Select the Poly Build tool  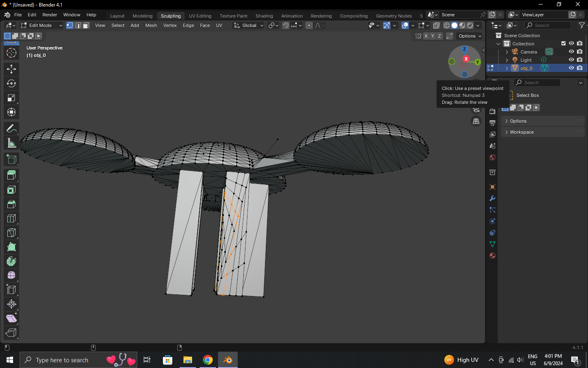(11, 247)
